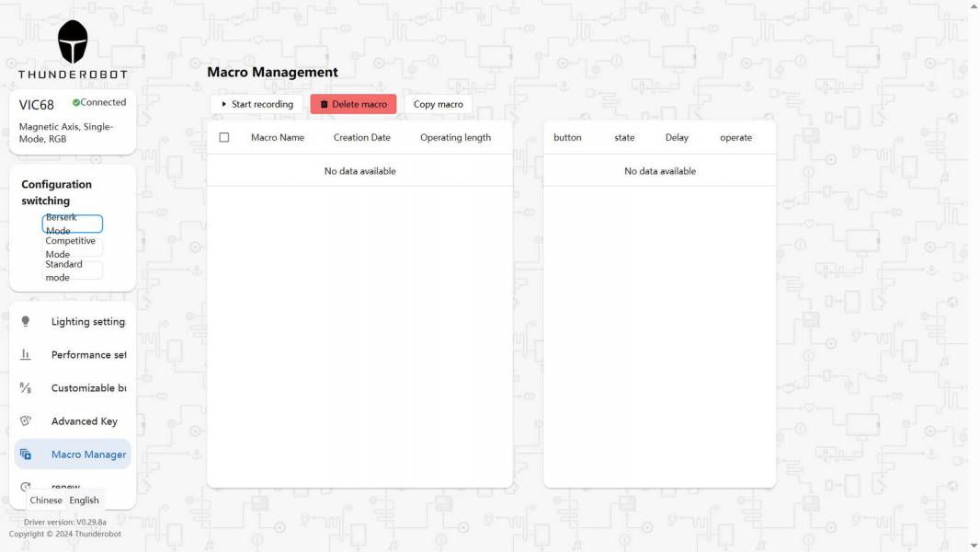Click the page scrollbar down arrow

974,546
